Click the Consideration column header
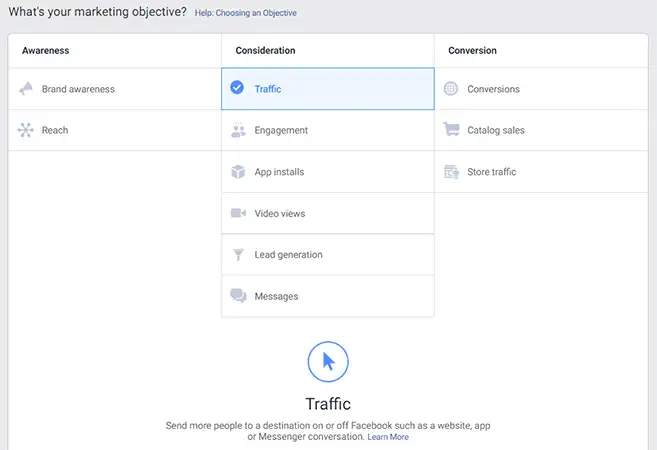 pyautogui.click(x=265, y=50)
